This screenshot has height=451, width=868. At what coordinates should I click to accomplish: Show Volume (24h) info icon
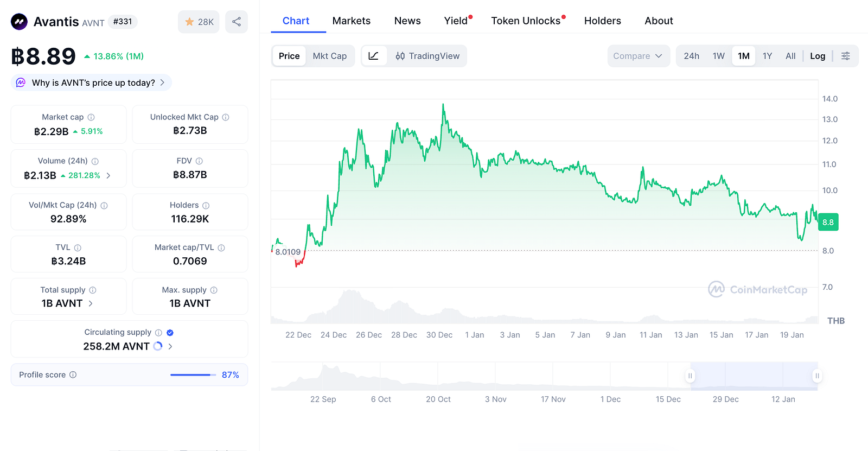95,161
